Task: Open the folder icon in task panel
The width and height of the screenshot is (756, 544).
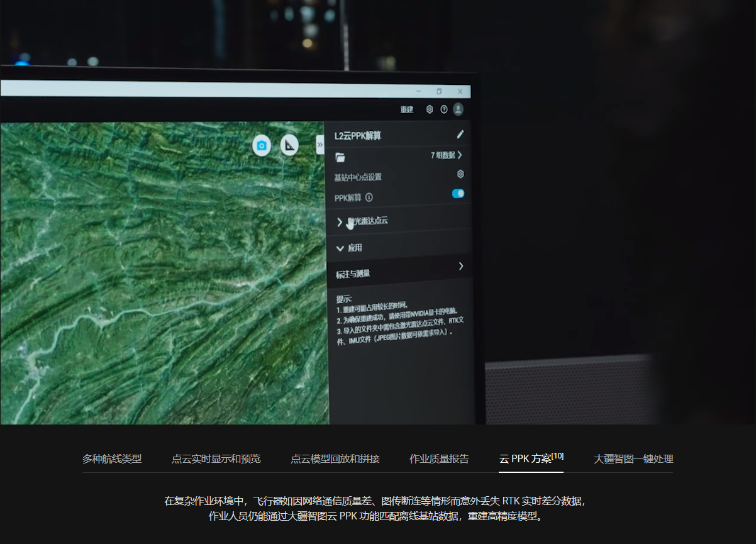Action: click(x=340, y=157)
